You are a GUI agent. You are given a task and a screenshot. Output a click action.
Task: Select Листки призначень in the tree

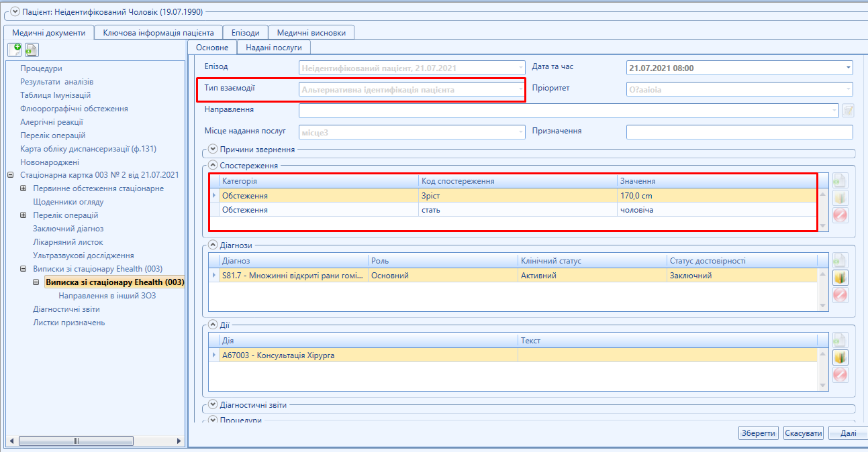coord(68,323)
